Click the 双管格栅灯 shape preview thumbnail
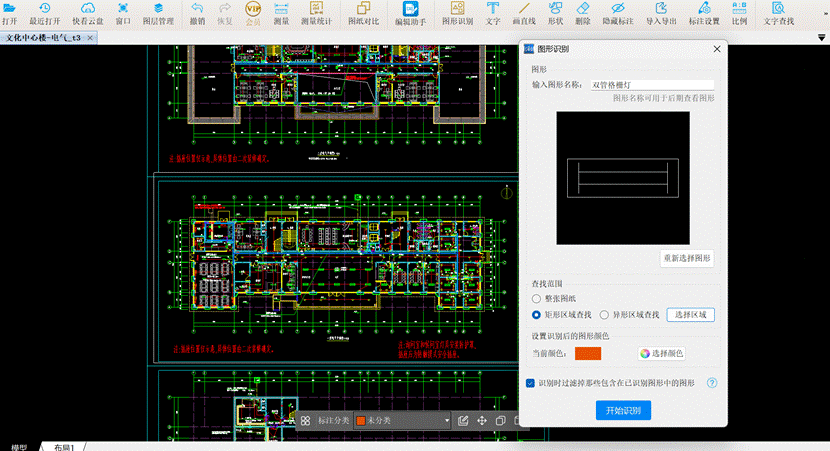830x451 pixels. 622,178
